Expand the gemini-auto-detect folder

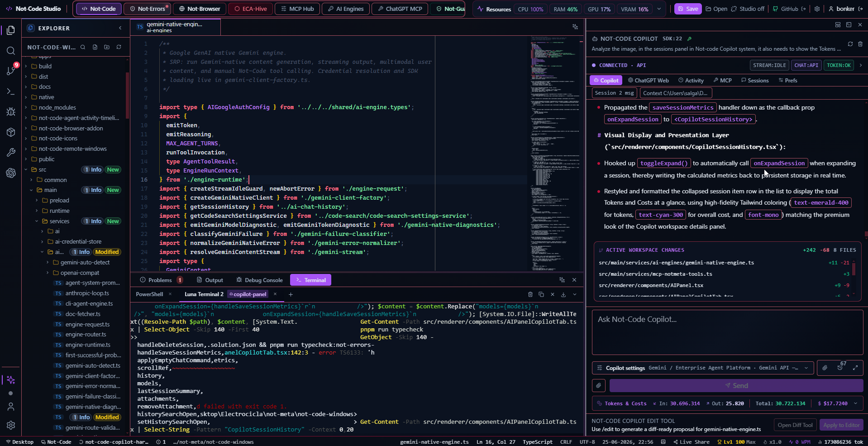click(x=48, y=263)
